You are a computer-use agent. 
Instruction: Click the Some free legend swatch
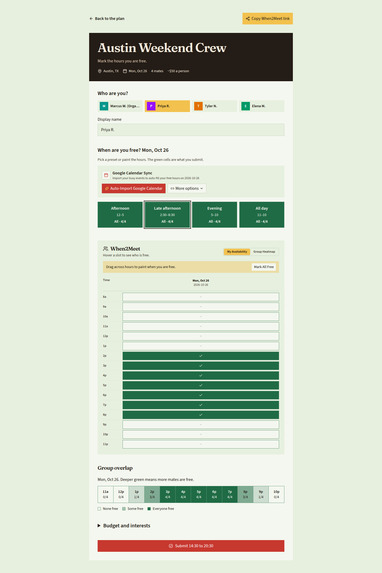124,509
